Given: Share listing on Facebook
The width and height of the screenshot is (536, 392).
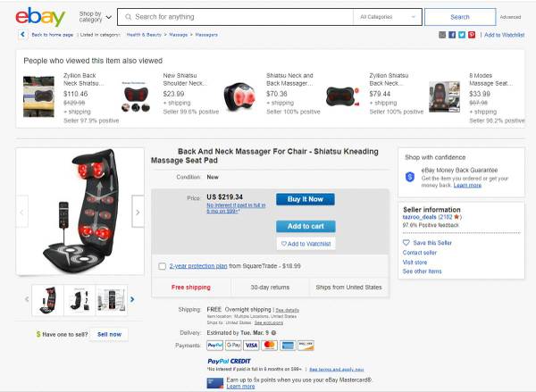Looking at the screenshot, I should click(x=451, y=35).
